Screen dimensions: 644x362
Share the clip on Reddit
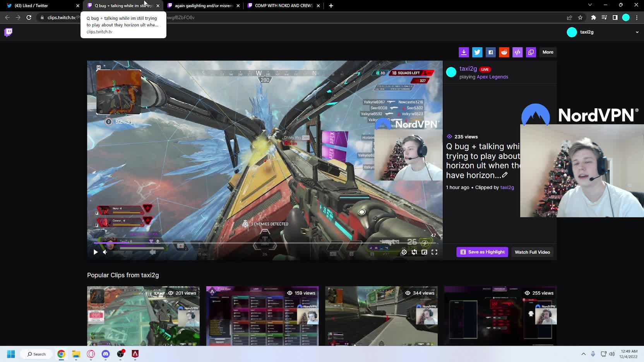pos(504,52)
